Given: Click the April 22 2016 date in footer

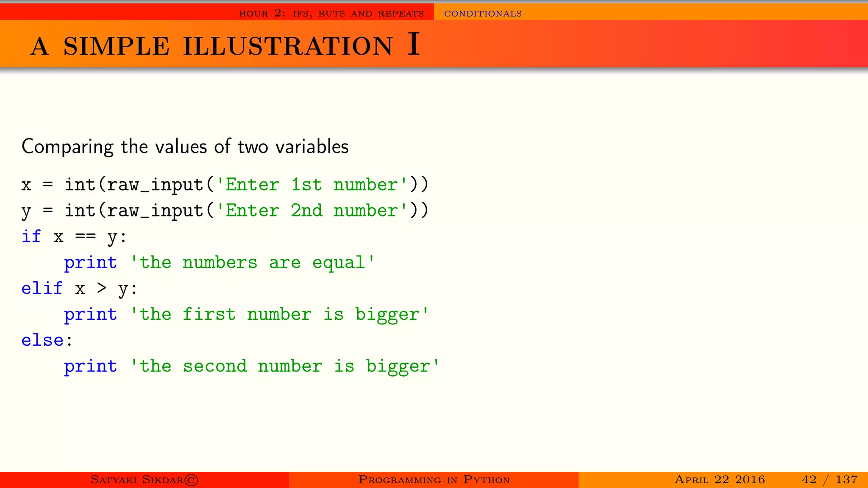Looking at the screenshot, I should pos(720,480).
